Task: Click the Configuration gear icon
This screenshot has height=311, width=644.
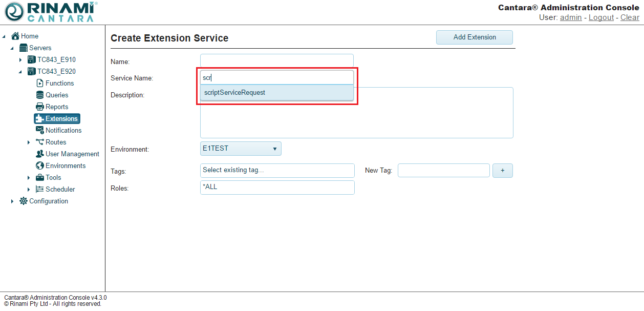Action: click(24, 201)
